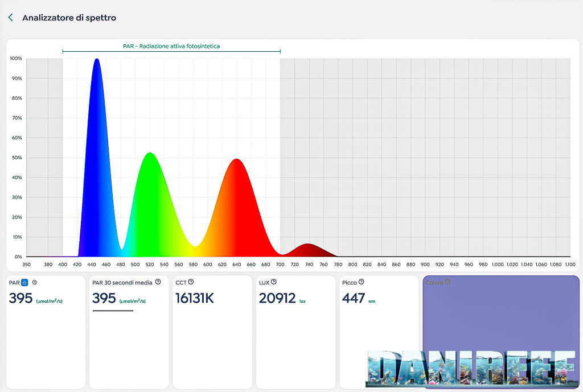The height and width of the screenshot is (392, 583).
Task: Open the help icon next to PAR
Action: [34, 282]
